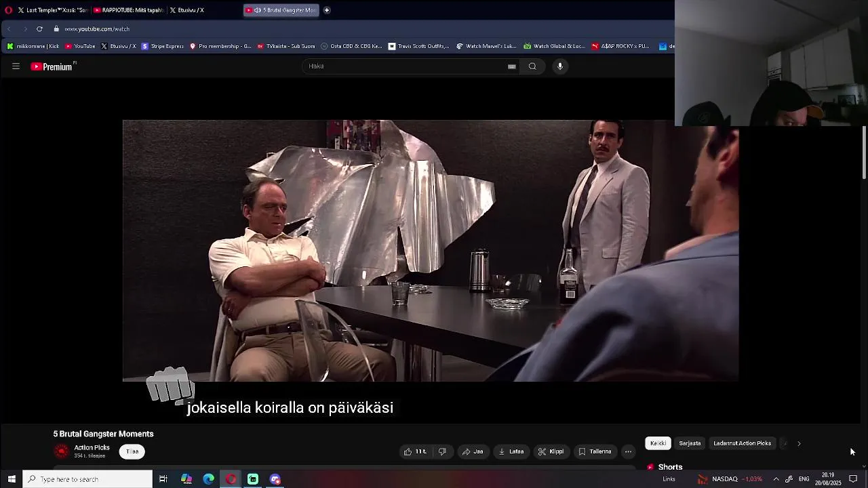Show hidden system tray icons

776,479
